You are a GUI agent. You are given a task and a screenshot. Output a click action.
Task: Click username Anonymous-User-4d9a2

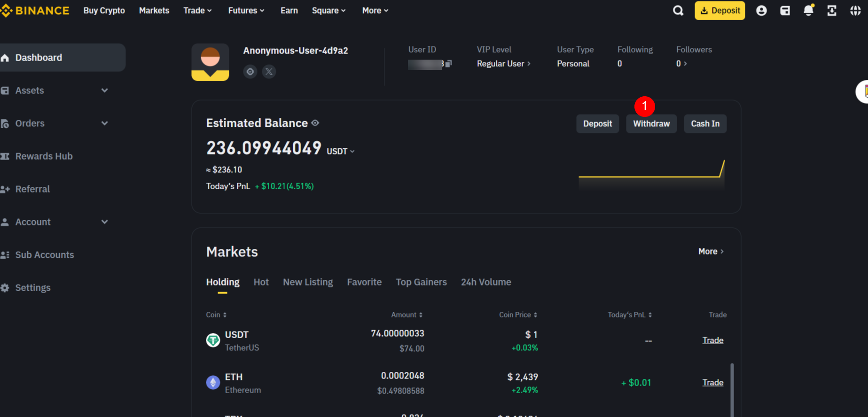coord(296,51)
